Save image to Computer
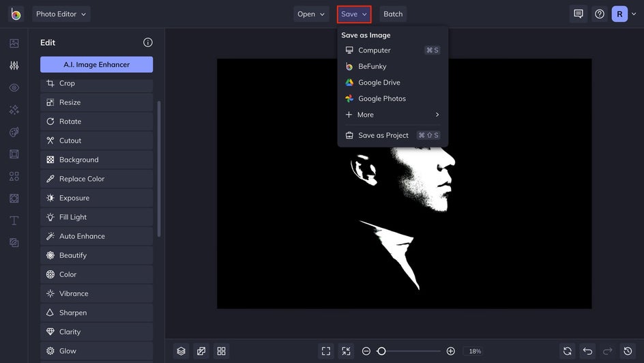644x363 pixels. 393,50
